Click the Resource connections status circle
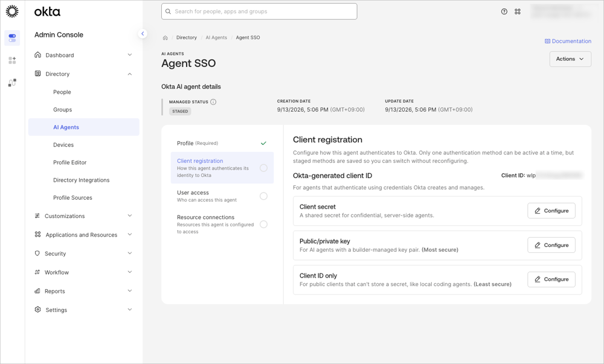Image resolution: width=604 pixels, height=364 pixels. tap(263, 225)
